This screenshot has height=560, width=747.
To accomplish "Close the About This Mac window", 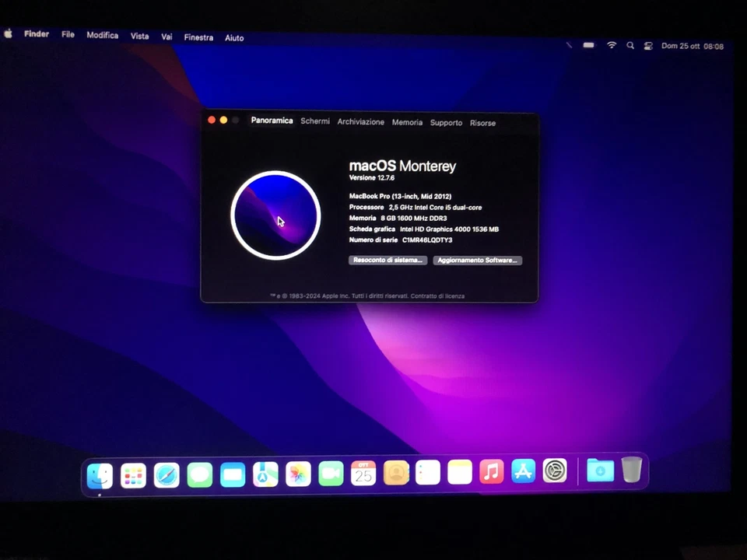I will tap(212, 120).
